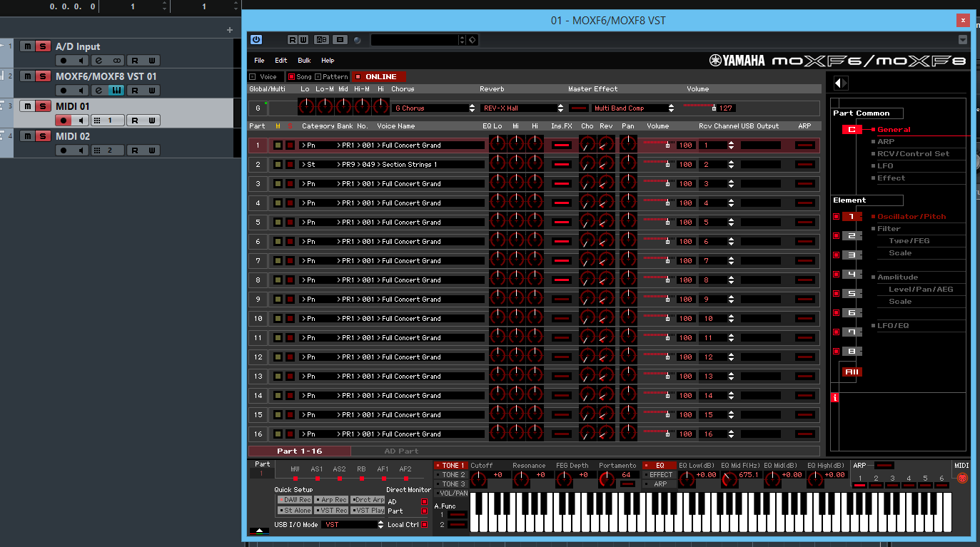Turn the Cutoff knob
This screenshot has height=547, width=980.
[x=479, y=479]
